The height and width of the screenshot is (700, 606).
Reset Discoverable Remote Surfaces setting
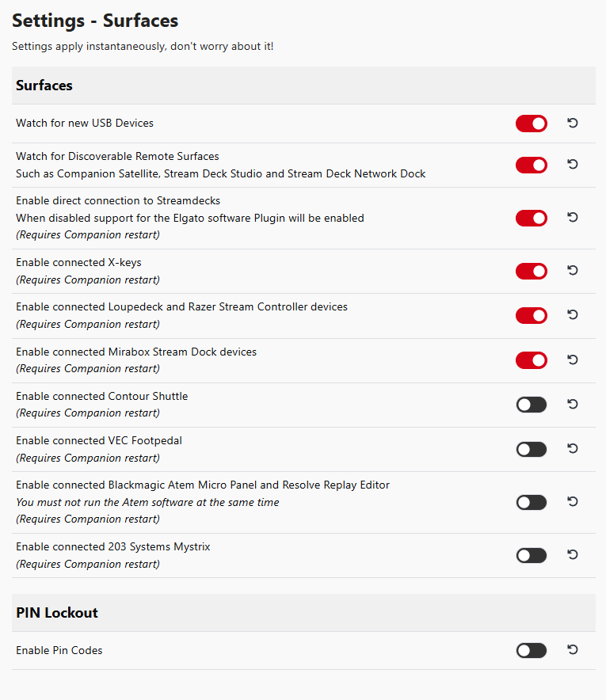tap(573, 164)
